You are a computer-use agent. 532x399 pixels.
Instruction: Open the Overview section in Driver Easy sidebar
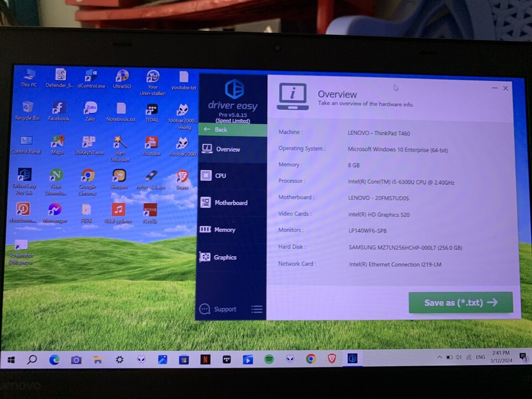[x=232, y=149]
